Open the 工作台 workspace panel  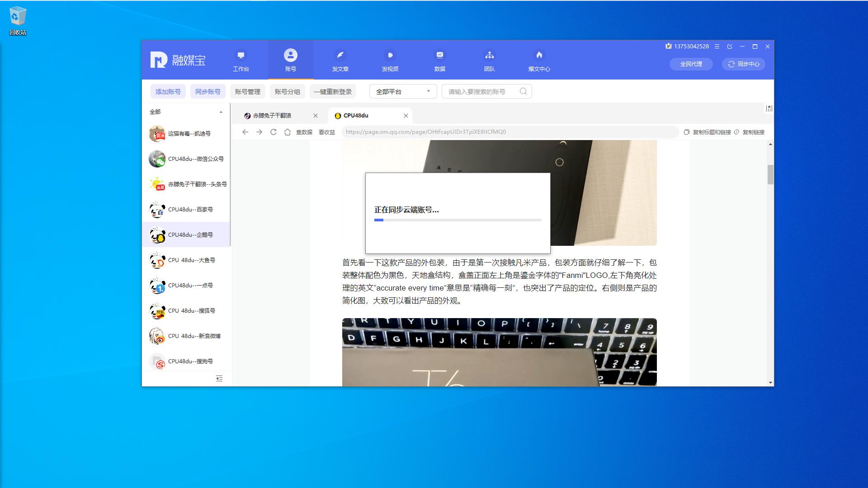click(x=241, y=60)
